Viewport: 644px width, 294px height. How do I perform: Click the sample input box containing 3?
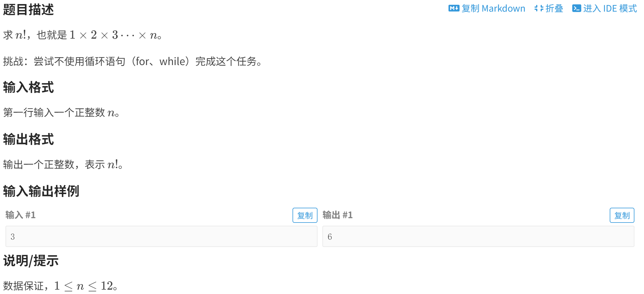(162, 236)
